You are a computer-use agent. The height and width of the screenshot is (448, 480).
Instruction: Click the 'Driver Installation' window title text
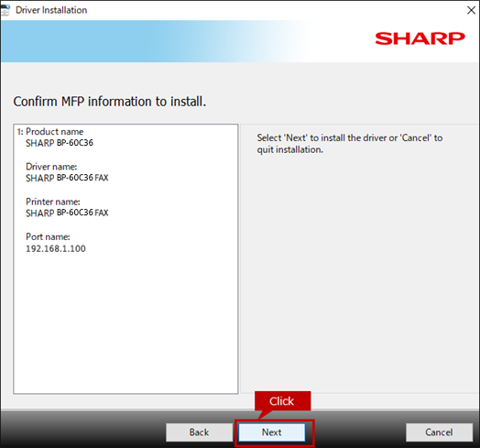(51, 10)
